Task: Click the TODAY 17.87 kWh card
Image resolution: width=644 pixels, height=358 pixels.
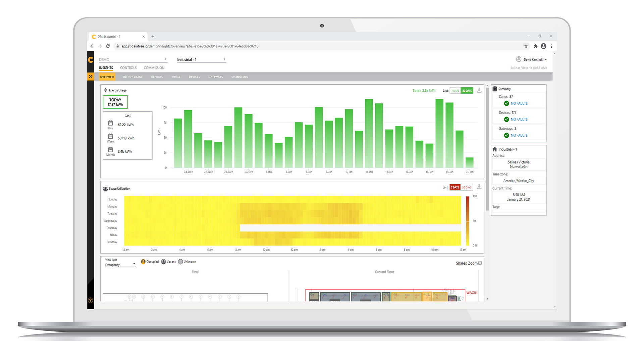Action: click(x=115, y=102)
